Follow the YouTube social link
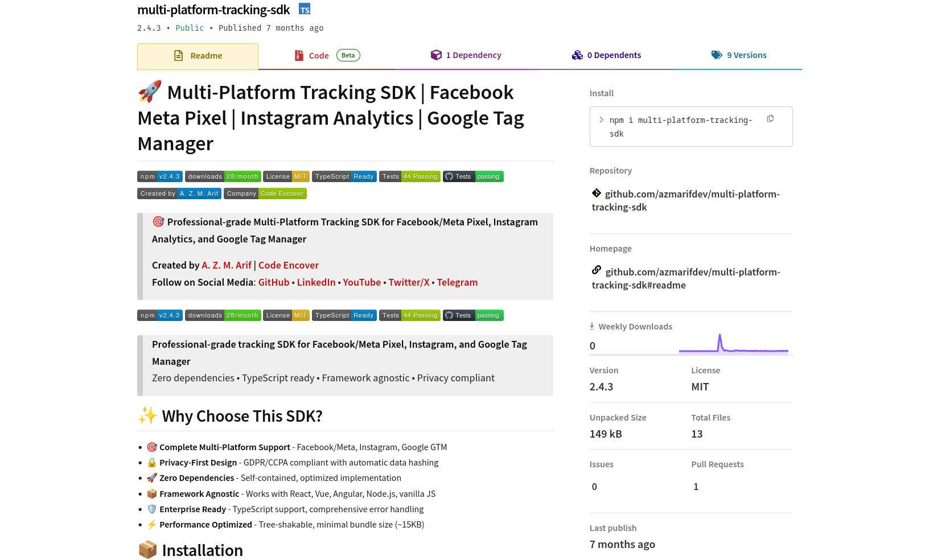 [361, 282]
